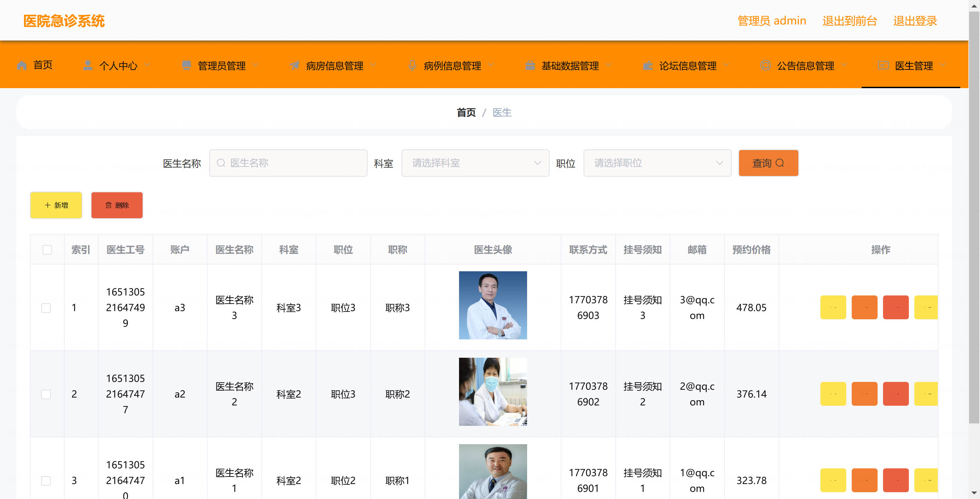The height and width of the screenshot is (499, 980).
Task: Expand the chevron next to 公告信息管理
Action: click(844, 65)
